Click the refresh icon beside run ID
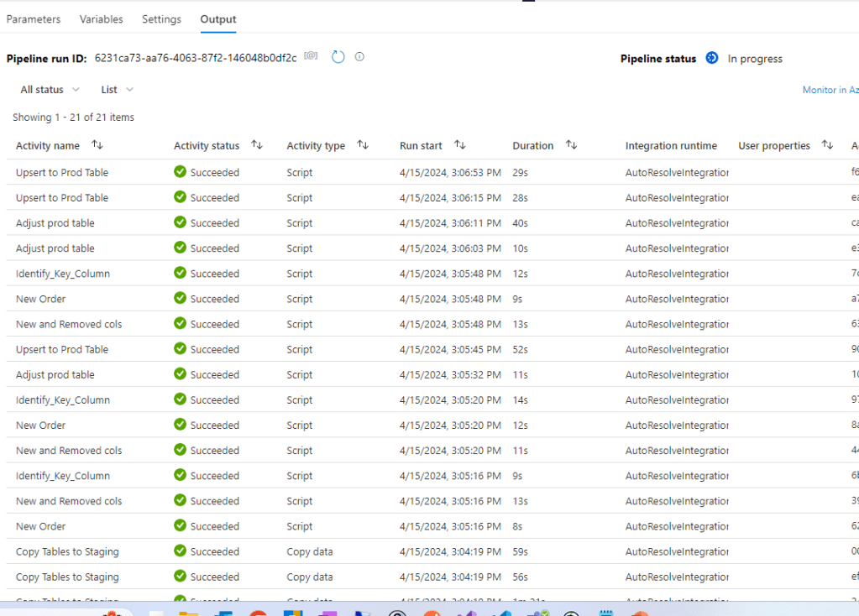Screen dimensions: 859x616 click(338, 57)
